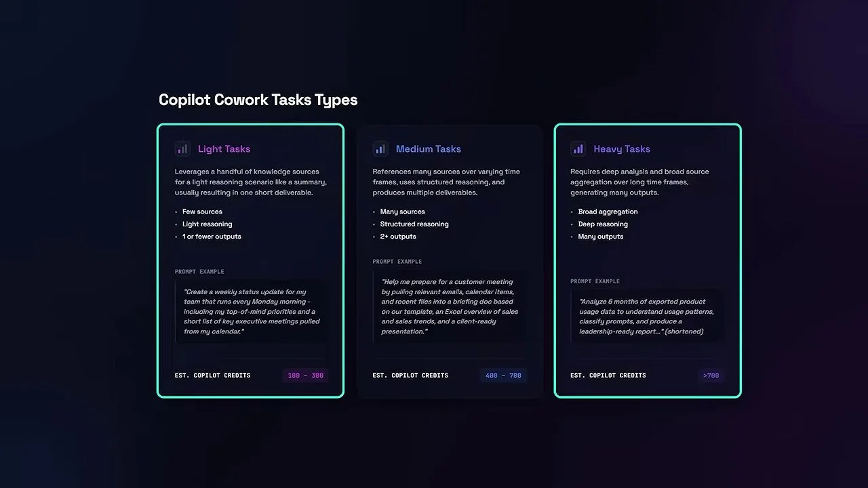Click the Light Tasks bar-chart icon

[182, 148]
